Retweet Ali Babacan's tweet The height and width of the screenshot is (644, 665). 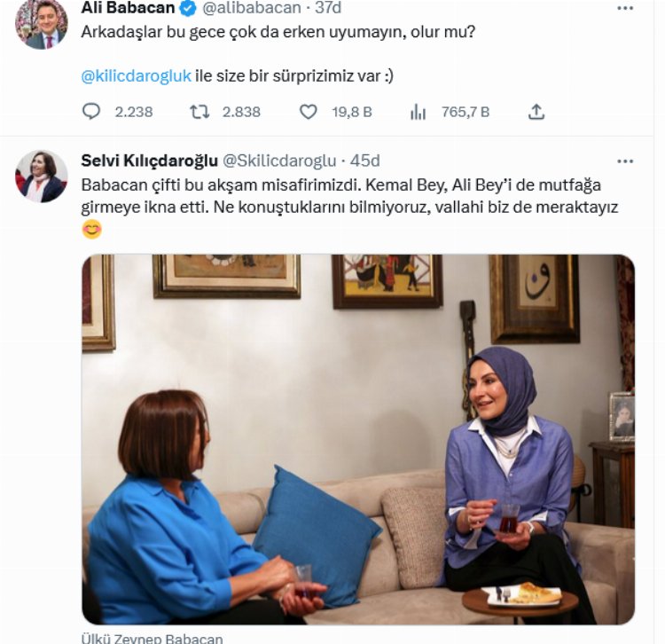[x=199, y=112]
